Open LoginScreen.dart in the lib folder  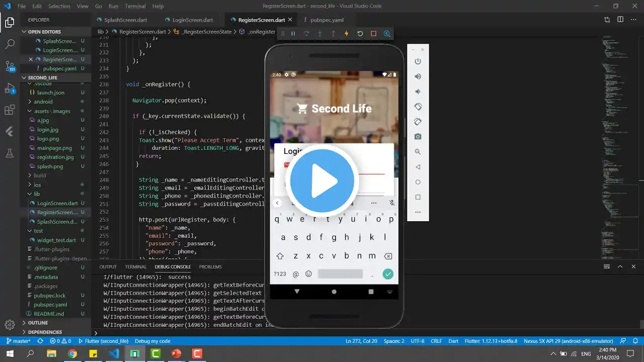[x=57, y=203]
